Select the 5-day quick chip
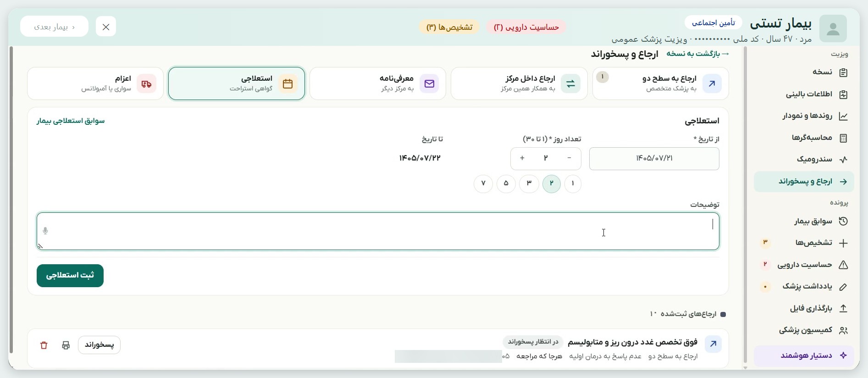The image size is (868, 378). tap(506, 183)
